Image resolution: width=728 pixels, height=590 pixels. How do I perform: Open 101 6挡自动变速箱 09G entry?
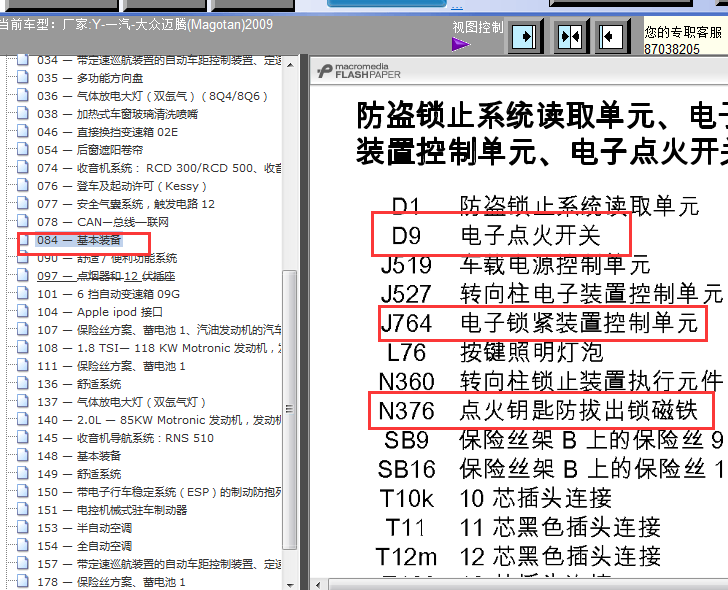click(109, 294)
